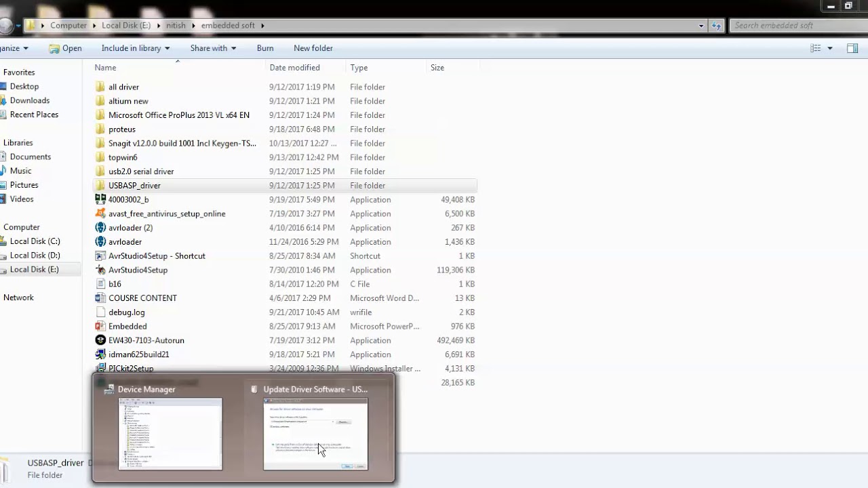Expand the arrow after 'Local Disk (E:)' breadcrumb

159,26
